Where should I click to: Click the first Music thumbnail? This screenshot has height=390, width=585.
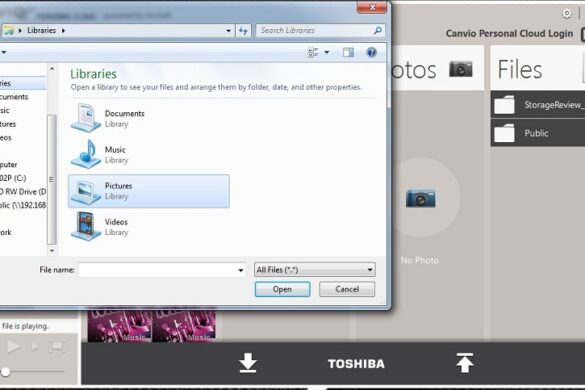pyautogui.click(x=120, y=325)
